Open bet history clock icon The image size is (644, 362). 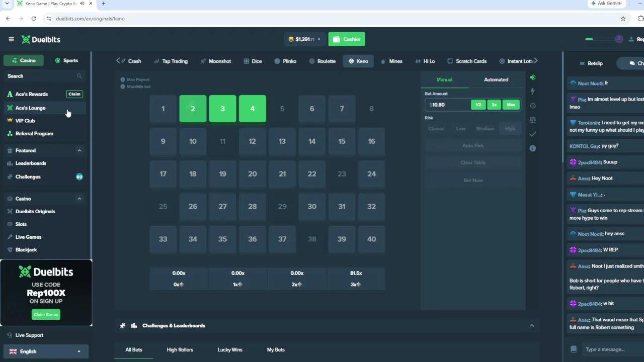pos(533,106)
